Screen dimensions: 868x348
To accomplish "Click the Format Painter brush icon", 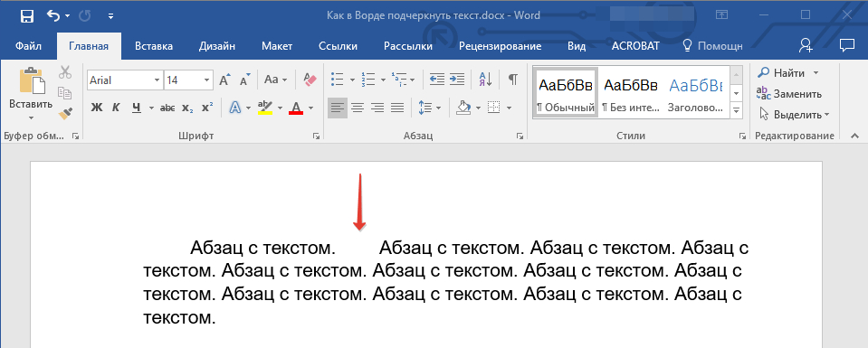I will [x=65, y=114].
